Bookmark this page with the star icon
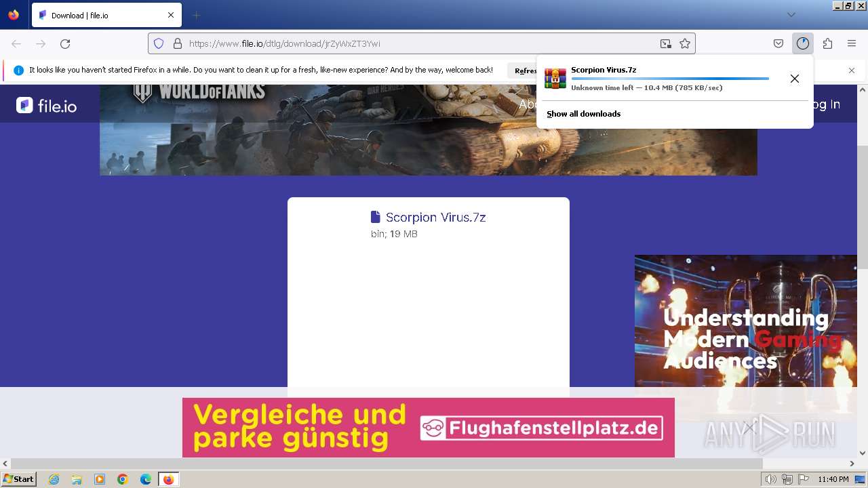The image size is (868, 488). point(685,44)
